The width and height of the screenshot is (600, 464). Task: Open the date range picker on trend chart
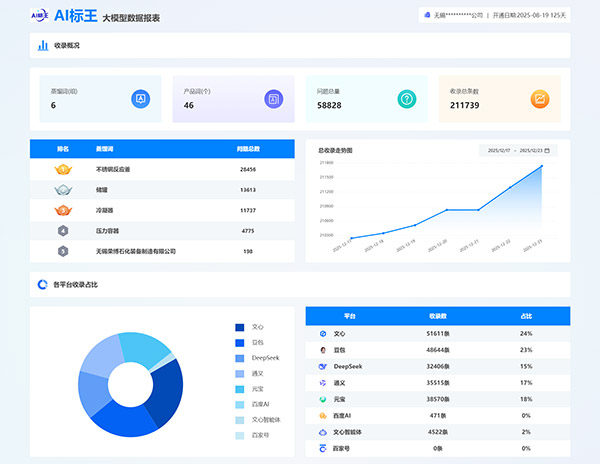518,150
